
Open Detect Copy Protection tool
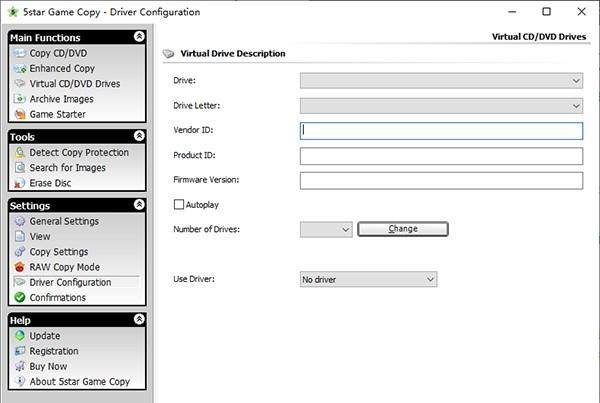coord(79,152)
